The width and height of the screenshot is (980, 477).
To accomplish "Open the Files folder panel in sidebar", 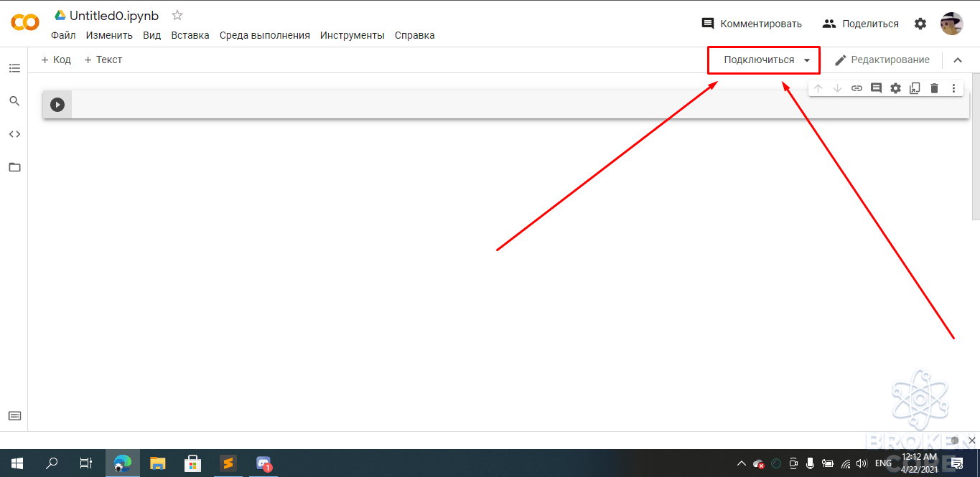I will pos(14,167).
